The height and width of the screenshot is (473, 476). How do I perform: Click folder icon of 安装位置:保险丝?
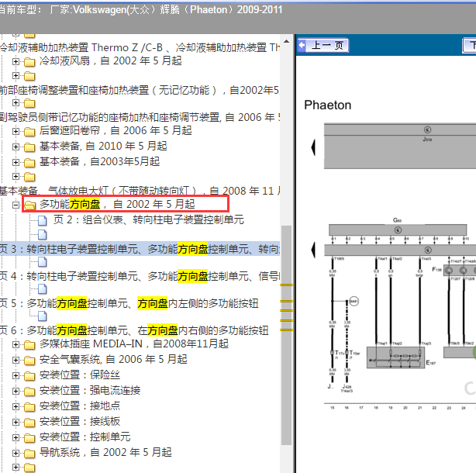(29, 376)
